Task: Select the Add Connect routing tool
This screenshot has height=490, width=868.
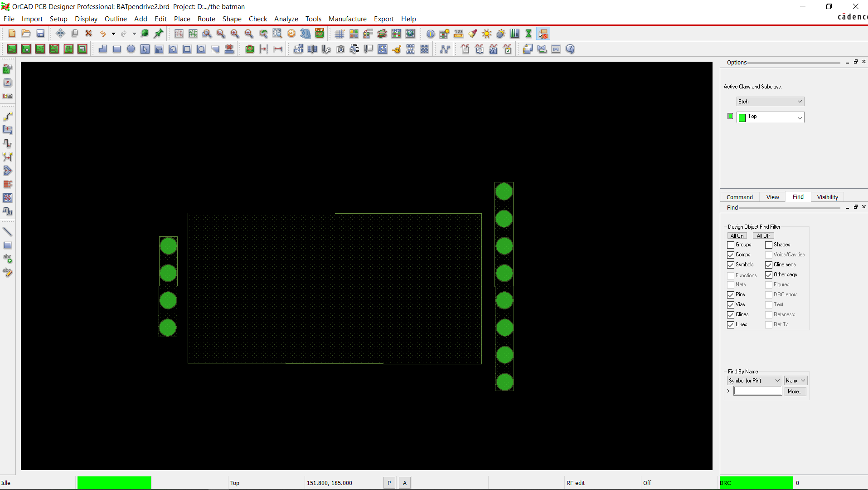Action: 8,116
